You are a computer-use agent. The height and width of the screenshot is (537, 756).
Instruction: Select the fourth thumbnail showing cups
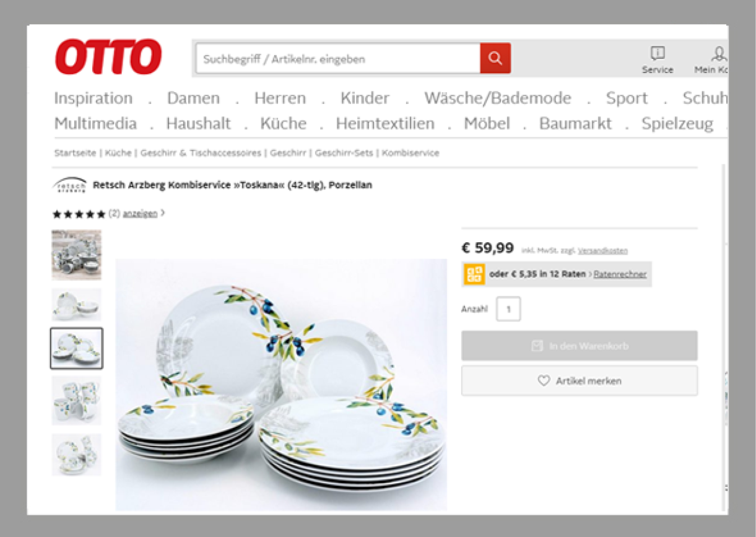(77, 401)
